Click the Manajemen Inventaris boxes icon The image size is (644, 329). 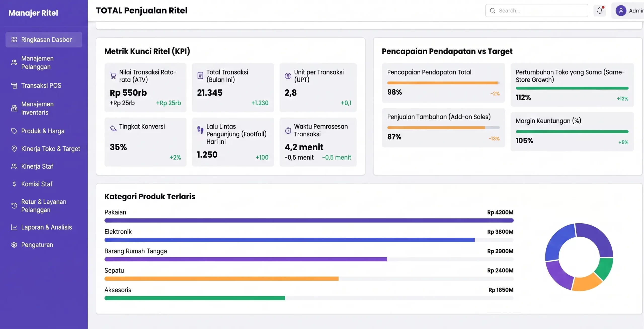click(x=14, y=108)
